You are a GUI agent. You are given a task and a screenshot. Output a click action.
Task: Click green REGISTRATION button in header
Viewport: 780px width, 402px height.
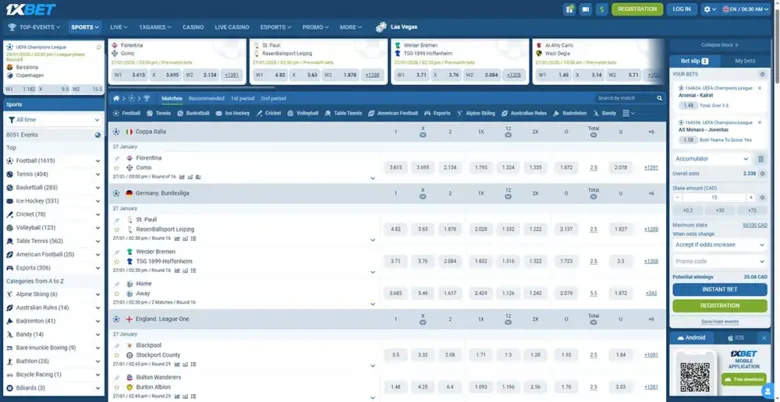coord(637,9)
